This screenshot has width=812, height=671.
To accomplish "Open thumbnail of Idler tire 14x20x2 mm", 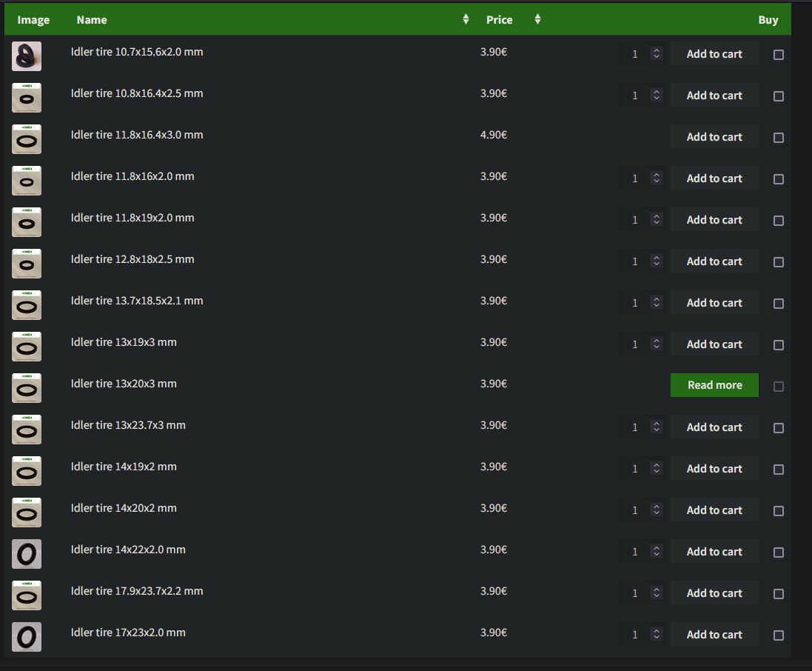I will pos(27,512).
